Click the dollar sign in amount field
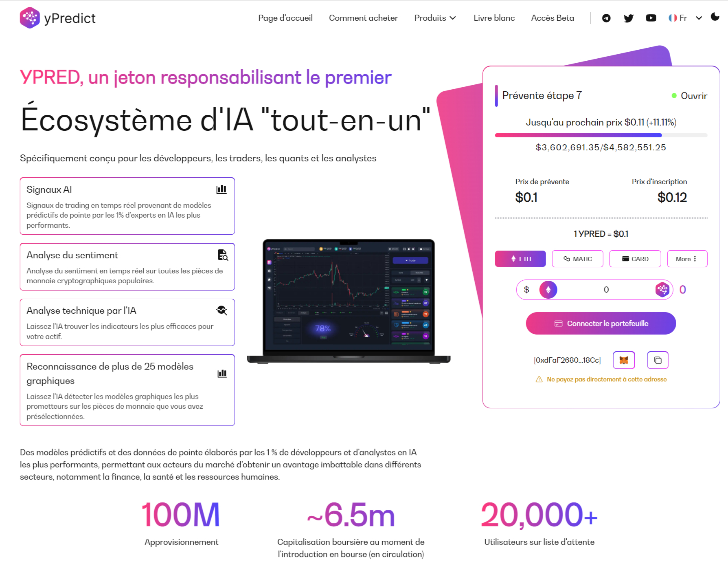Viewport: 728px width, 566px height. point(526,290)
